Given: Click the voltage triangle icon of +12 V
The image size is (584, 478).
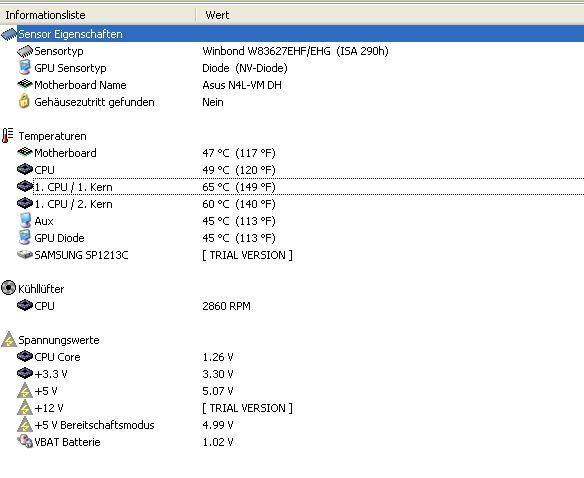Looking at the screenshot, I should coord(25,408).
